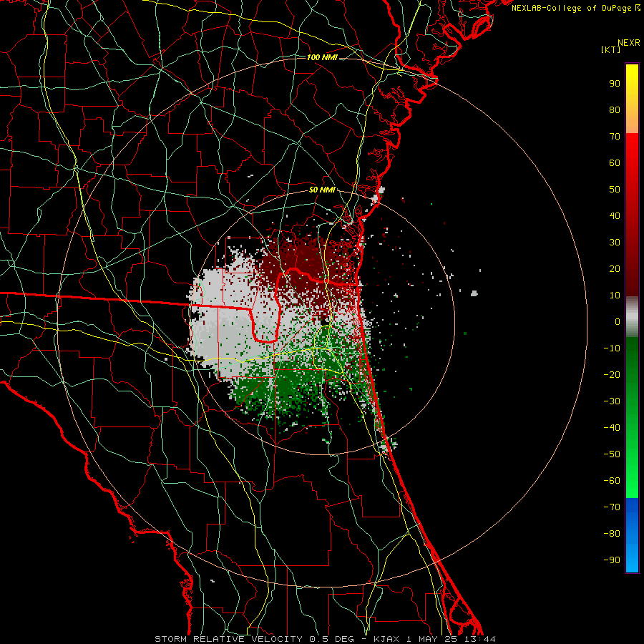Click the 70 value on velocity scale
Viewport: 644px width, 644px height.
(x=615, y=137)
